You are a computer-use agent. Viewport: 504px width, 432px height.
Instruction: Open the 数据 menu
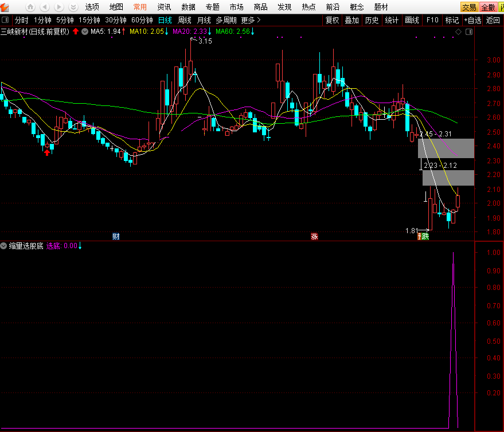click(x=189, y=7)
